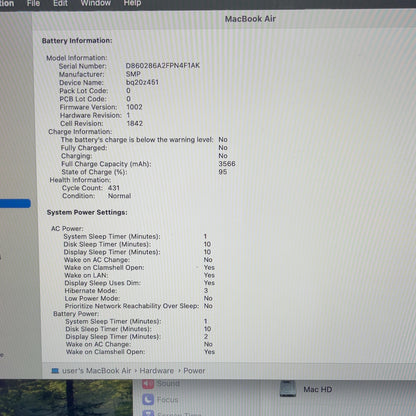Screen dimensions: 416x416
Task: Select Power in the path bar
Action: coord(194,371)
